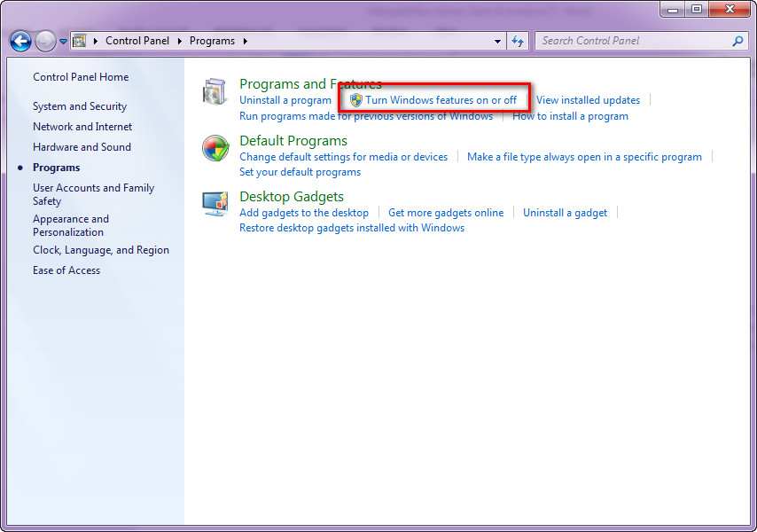Screen dimensions: 757x532
Task: Close the Control Panel window
Action: point(730,9)
